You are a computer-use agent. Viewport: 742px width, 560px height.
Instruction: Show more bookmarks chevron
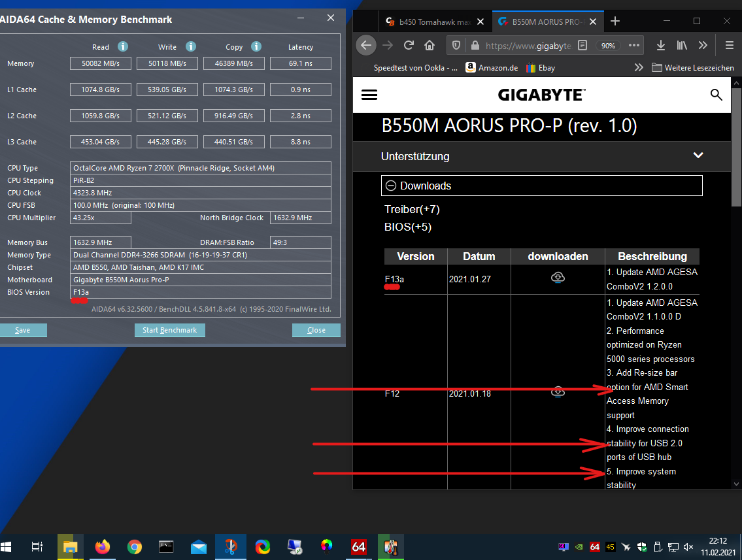pos(639,68)
